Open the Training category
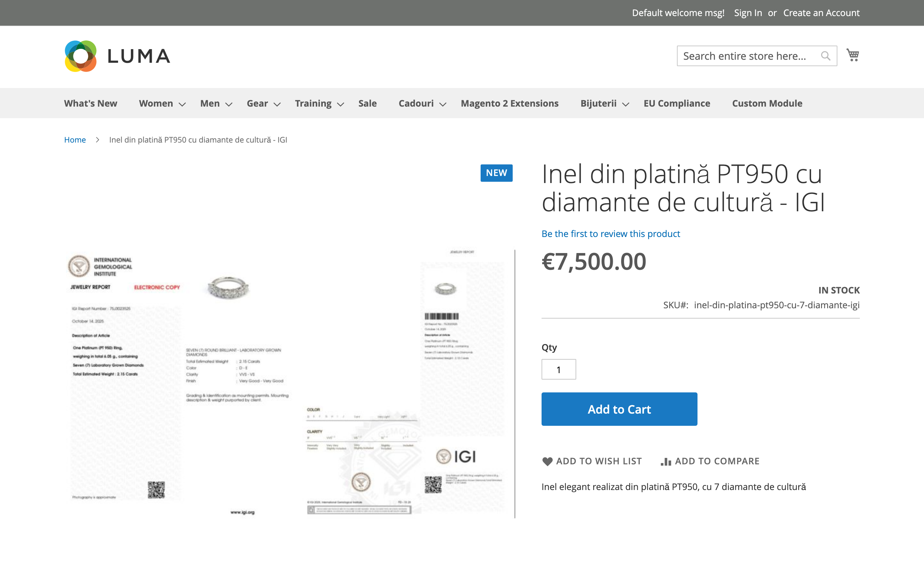Screen dimensions: 924x578 coord(313,103)
